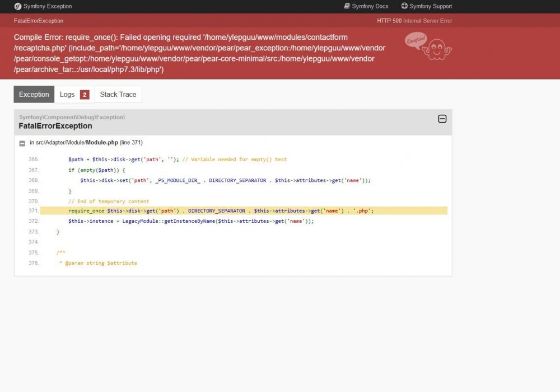
Task: Click line number 371
Action: coord(34,211)
